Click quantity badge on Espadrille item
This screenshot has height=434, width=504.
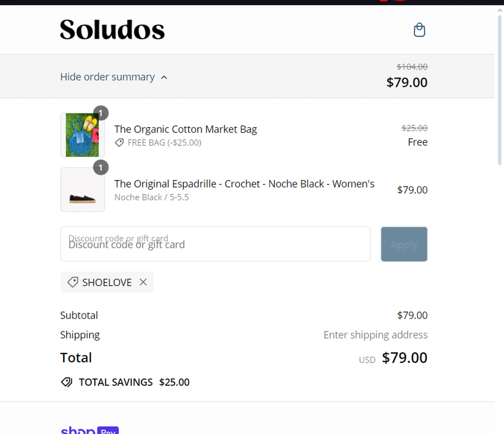tap(100, 168)
